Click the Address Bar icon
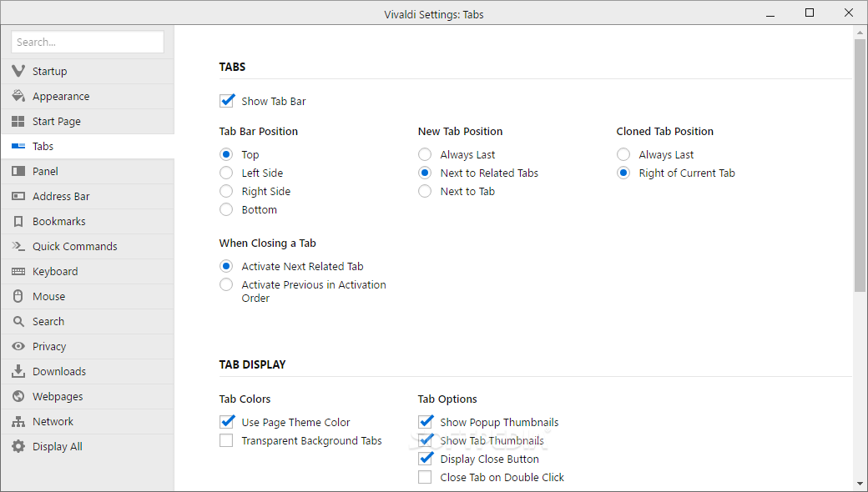The image size is (868, 492). [x=18, y=196]
